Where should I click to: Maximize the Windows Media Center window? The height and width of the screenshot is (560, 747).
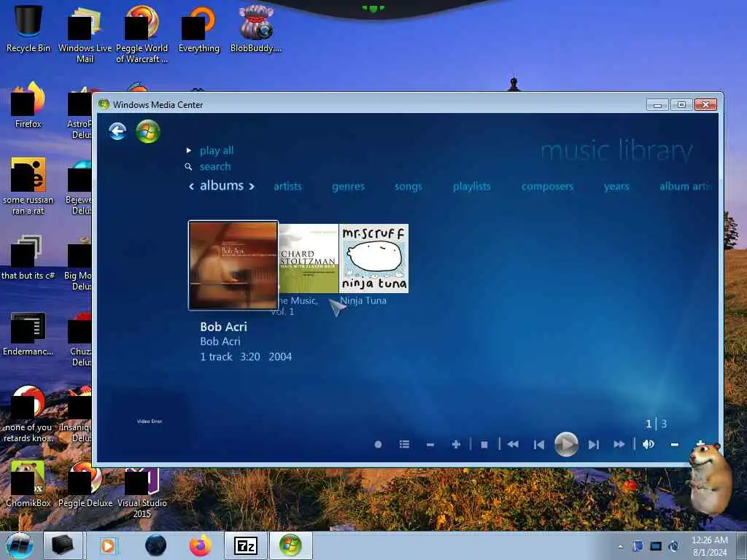pos(682,105)
